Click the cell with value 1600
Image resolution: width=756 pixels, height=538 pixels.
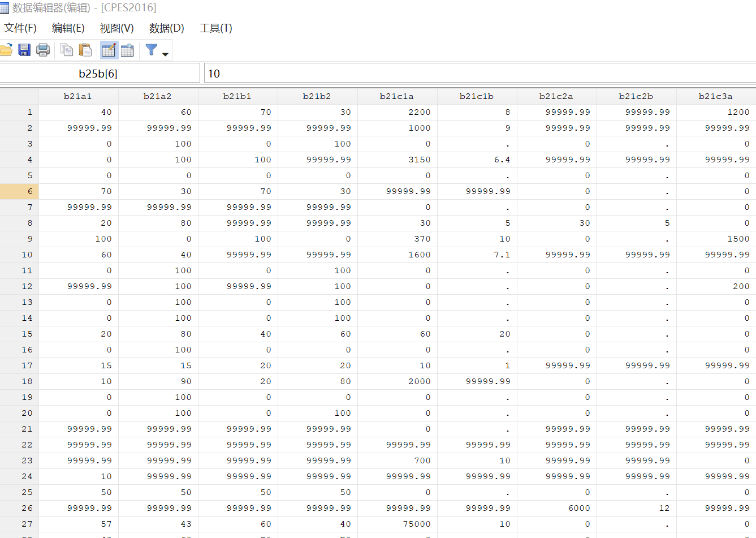coord(397,255)
